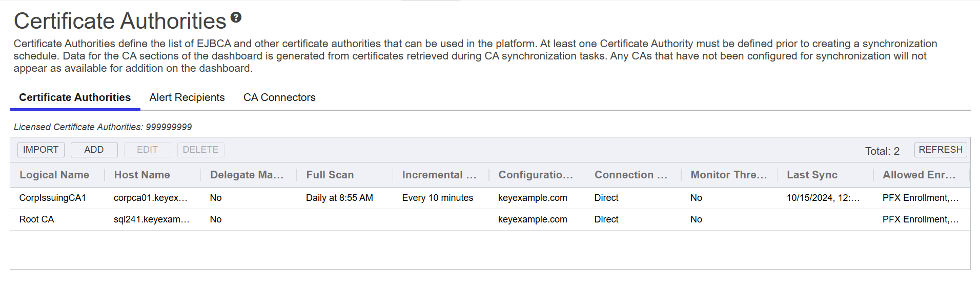Sort by Host Name column
The height and width of the screenshot is (286, 980).
tap(142, 175)
